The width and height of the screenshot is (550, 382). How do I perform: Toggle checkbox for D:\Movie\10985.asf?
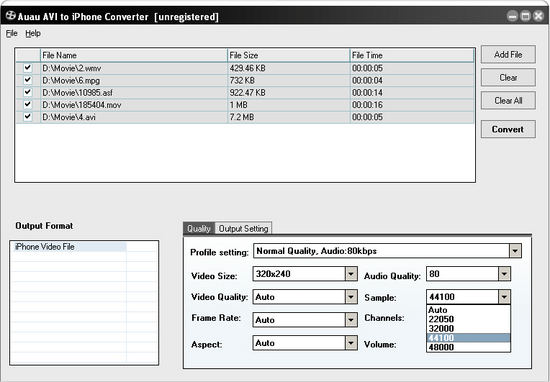click(27, 92)
